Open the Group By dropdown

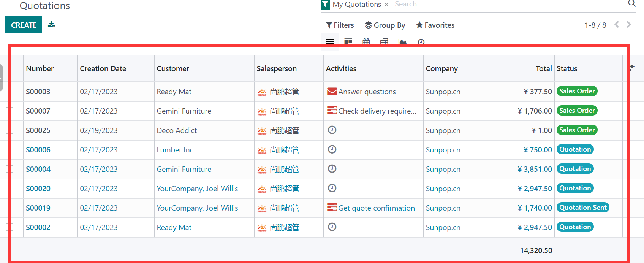[x=385, y=25]
